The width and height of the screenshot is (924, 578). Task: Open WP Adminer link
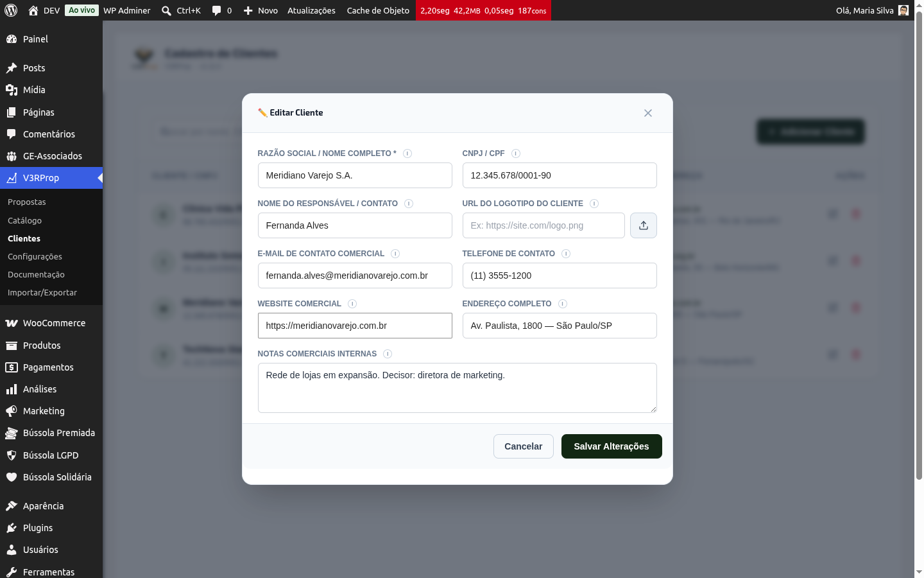127,10
